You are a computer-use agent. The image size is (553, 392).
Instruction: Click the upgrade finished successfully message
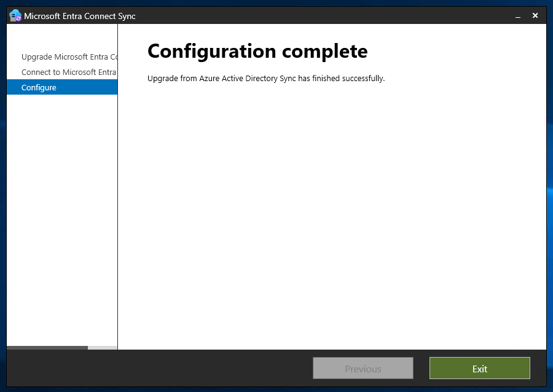(x=266, y=78)
